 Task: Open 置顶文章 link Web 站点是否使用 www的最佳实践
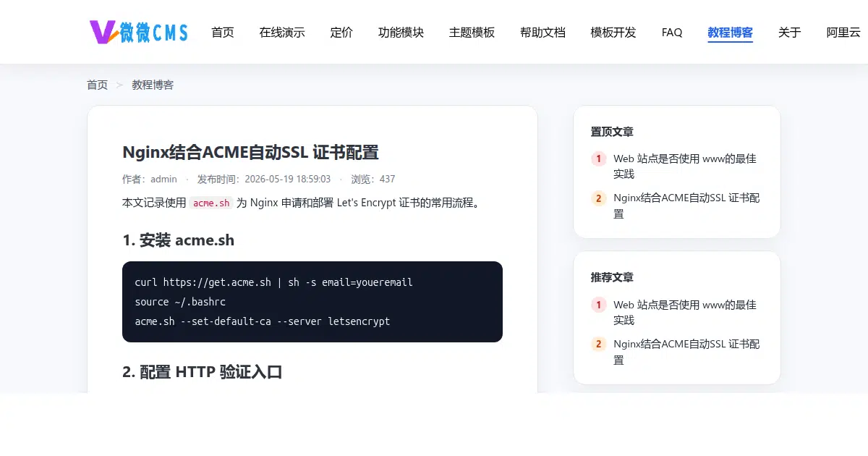coord(685,166)
